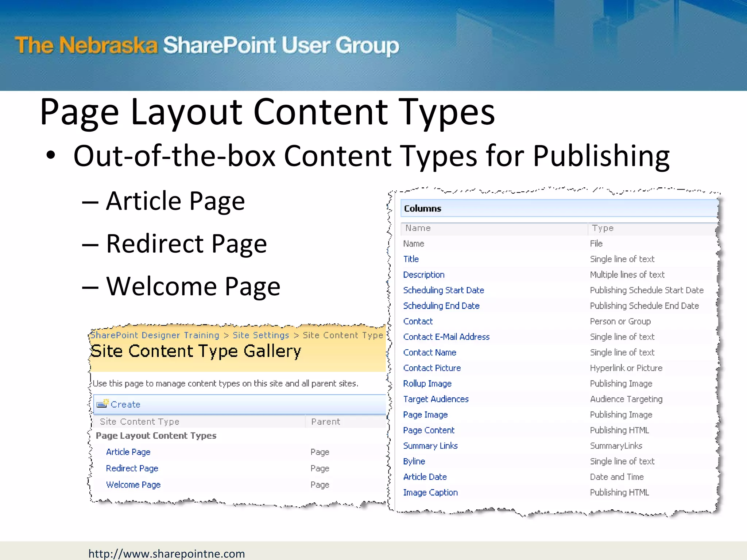Screen dimensions: 747x560
Task: Open the Scheduling End Date column
Action: click(441, 306)
